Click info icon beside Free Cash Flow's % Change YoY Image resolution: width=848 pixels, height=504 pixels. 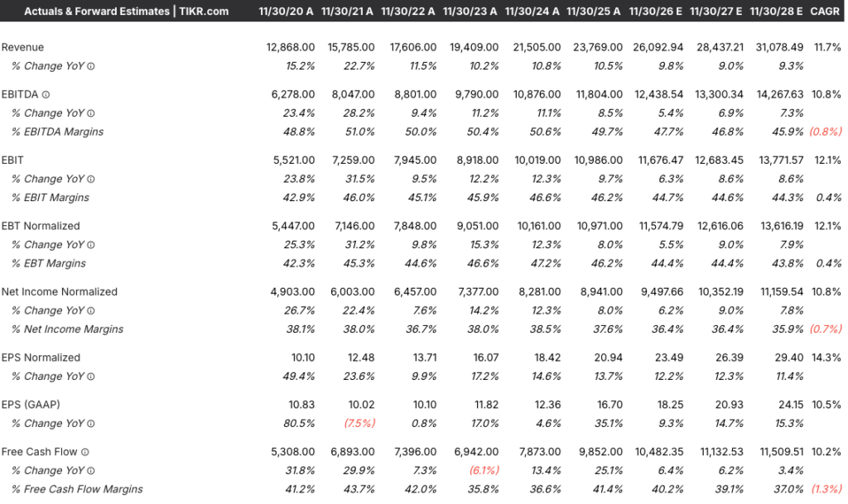click(91, 471)
